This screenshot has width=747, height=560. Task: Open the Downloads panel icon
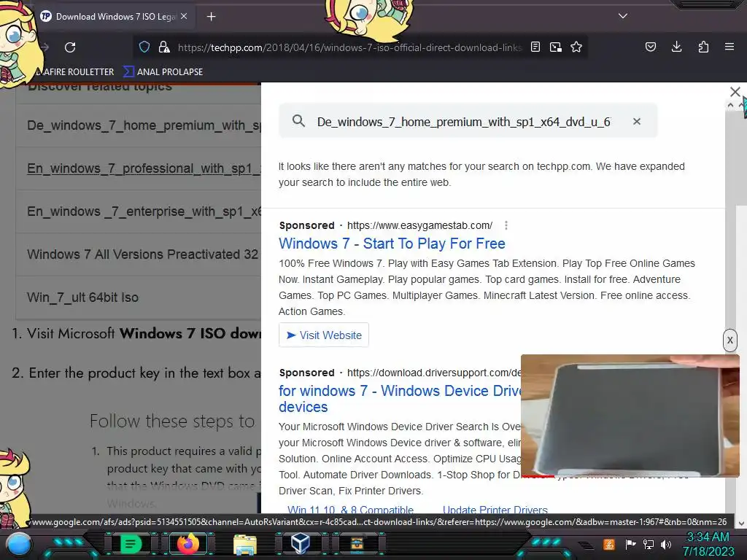point(676,47)
